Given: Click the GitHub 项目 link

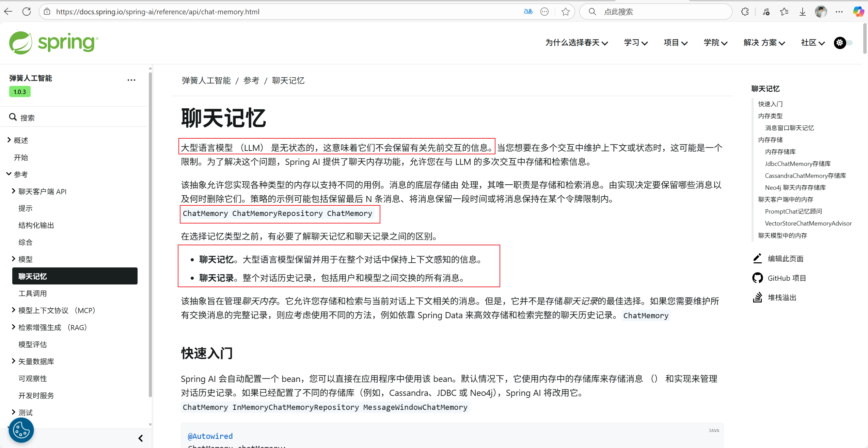Looking at the screenshot, I should (787, 278).
